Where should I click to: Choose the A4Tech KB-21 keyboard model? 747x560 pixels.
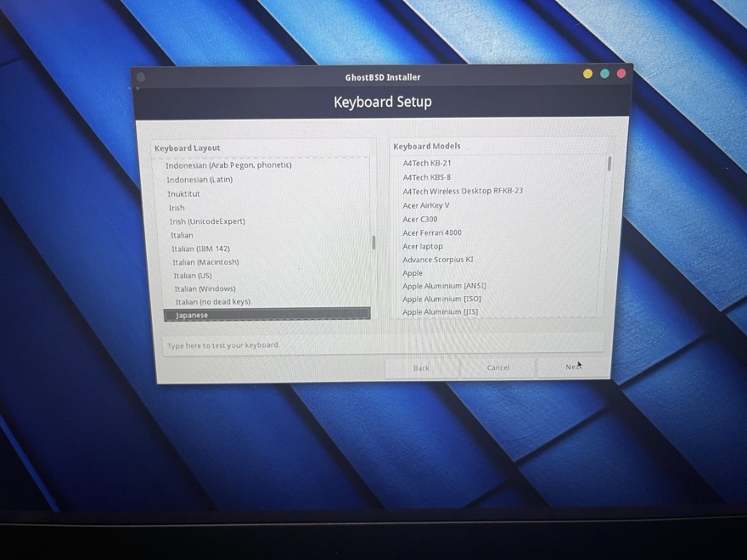pyautogui.click(x=426, y=163)
